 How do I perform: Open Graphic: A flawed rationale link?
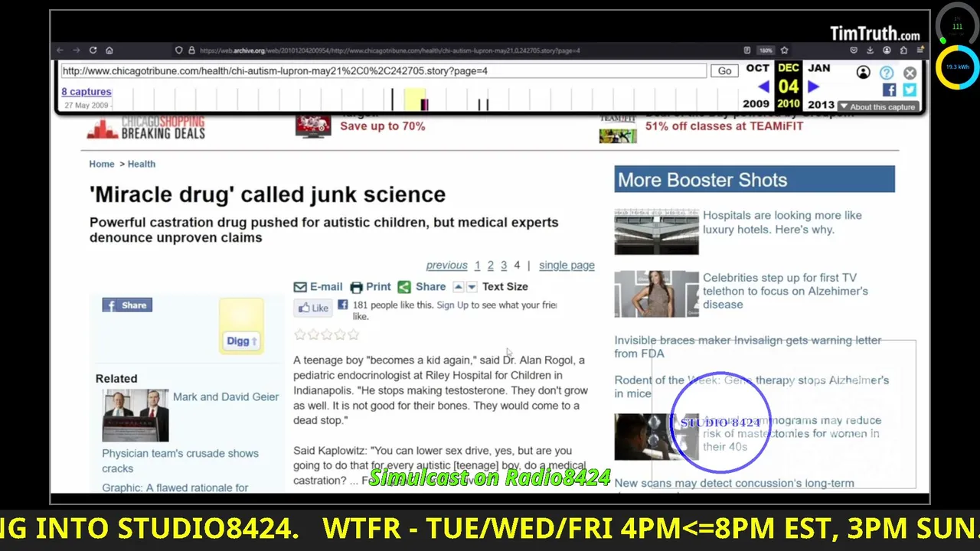pos(175,487)
